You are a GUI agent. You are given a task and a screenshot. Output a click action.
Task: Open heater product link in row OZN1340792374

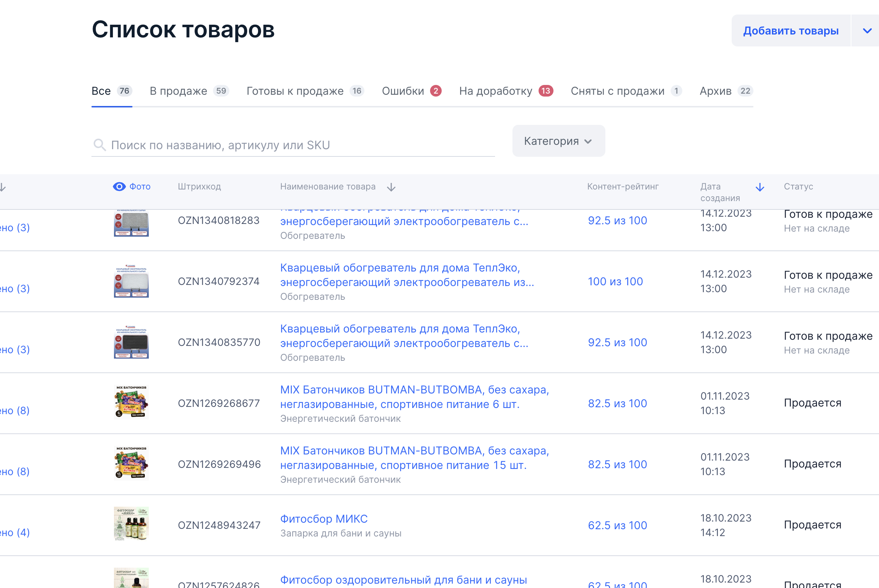(407, 275)
